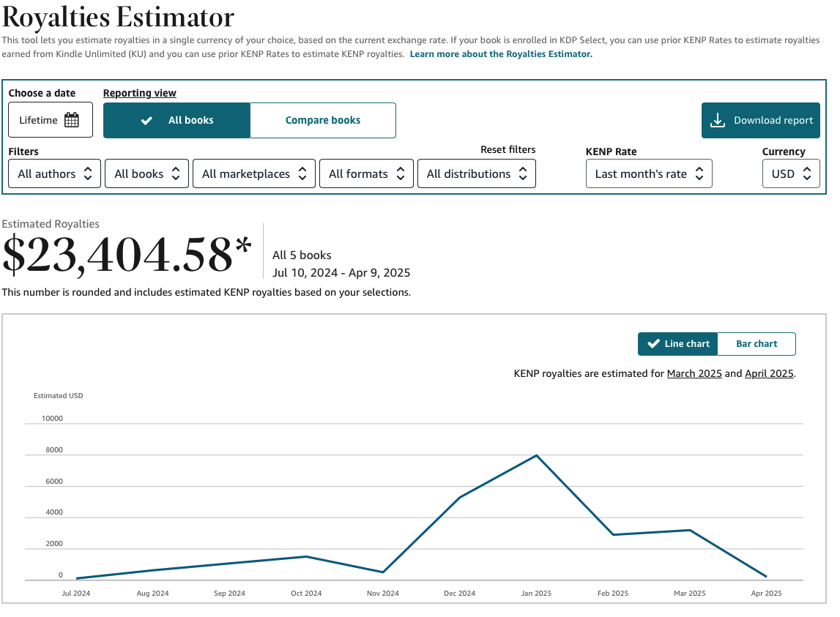The width and height of the screenshot is (840, 617).
Task: Click the Line chart checkmark icon
Action: coord(653,344)
